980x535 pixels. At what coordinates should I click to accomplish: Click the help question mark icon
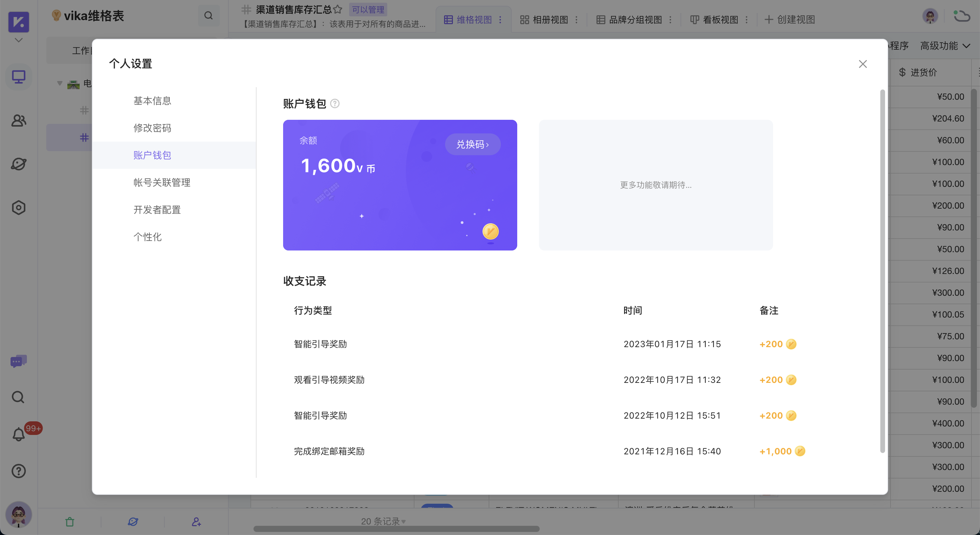[18, 471]
